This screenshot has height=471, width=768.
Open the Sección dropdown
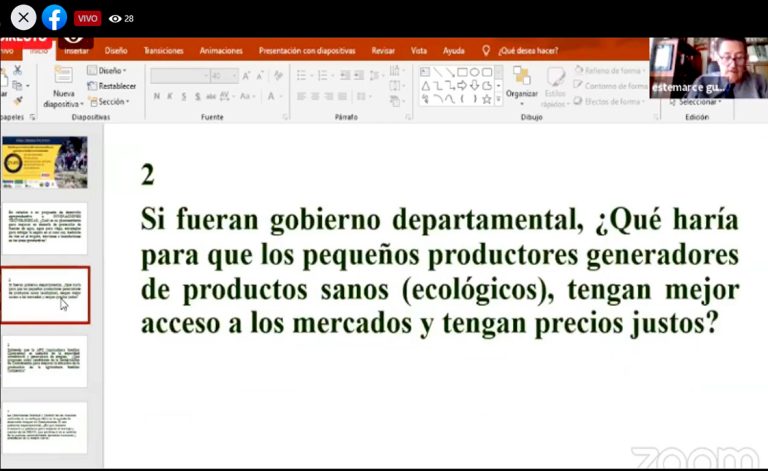coord(110,101)
